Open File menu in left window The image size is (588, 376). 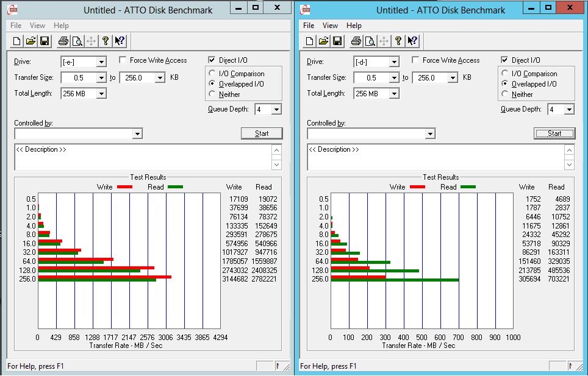[16, 26]
